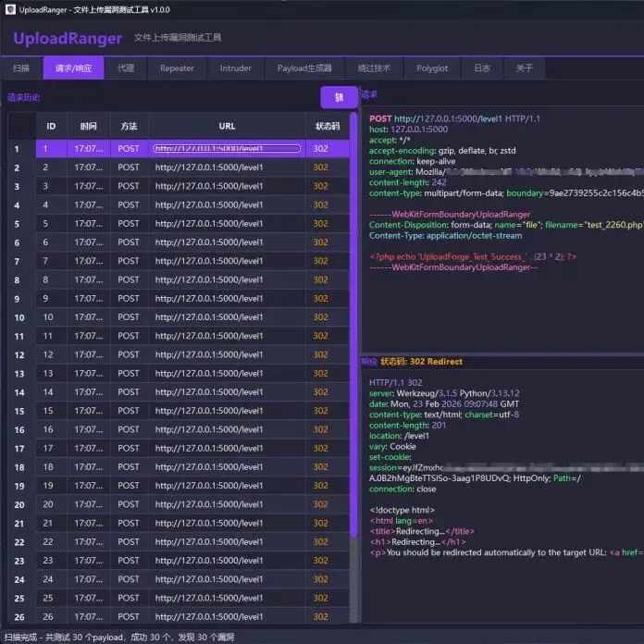Click the status bar text '扫描完成 - 共测试 30 个payload'
Screen dimensions: 644x644
click(x=64, y=637)
